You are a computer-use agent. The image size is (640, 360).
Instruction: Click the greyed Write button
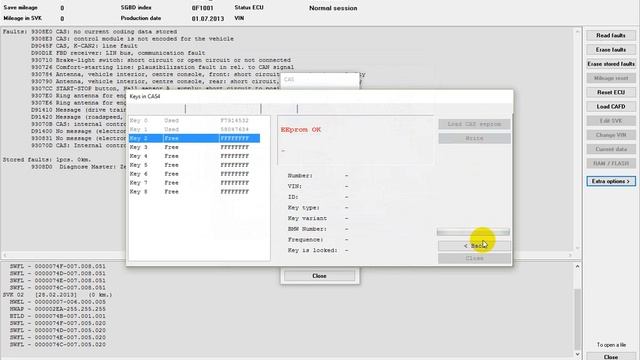[x=474, y=138]
